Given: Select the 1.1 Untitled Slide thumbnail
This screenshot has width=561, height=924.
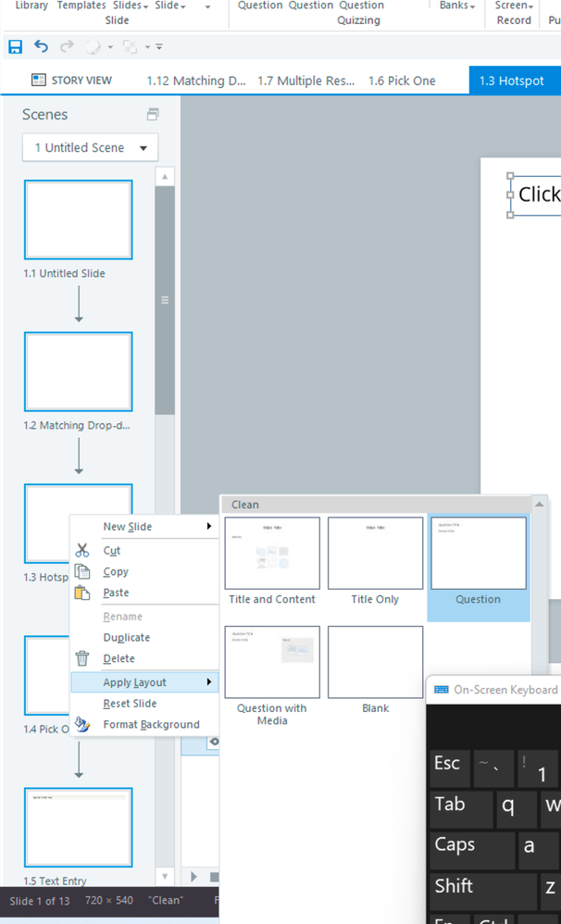Looking at the screenshot, I should point(79,219).
